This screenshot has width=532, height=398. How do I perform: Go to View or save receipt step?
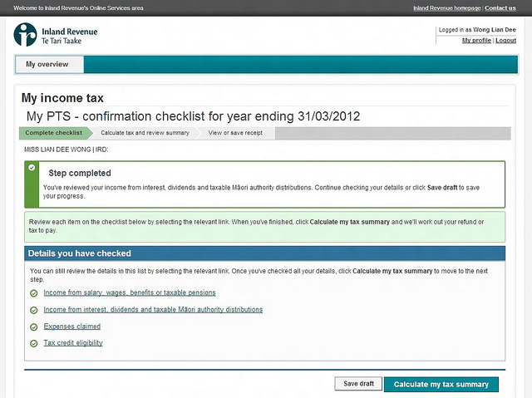[235, 133]
